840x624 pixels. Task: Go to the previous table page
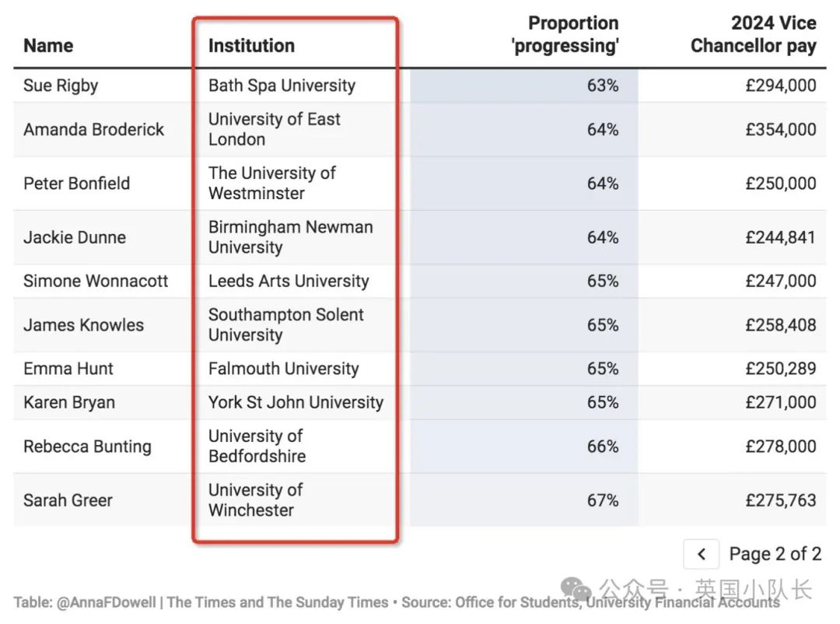point(702,554)
